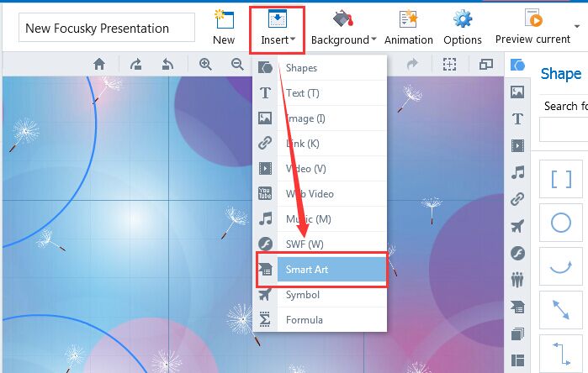This screenshot has width=588, height=373.
Task: Open stacked slides panel in sidebar
Action: pyautogui.click(x=517, y=334)
